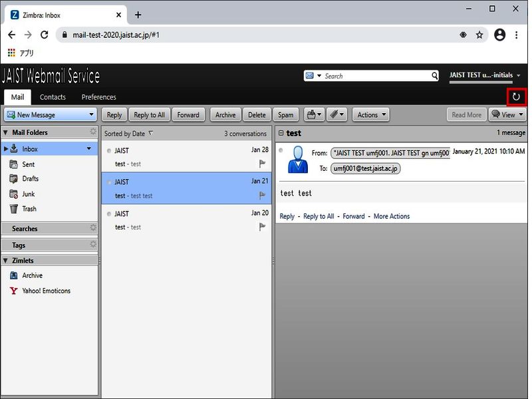Open Mail Folders gear options
The width and height of the screenshot is (532, 399).
(x=93, y=132)
